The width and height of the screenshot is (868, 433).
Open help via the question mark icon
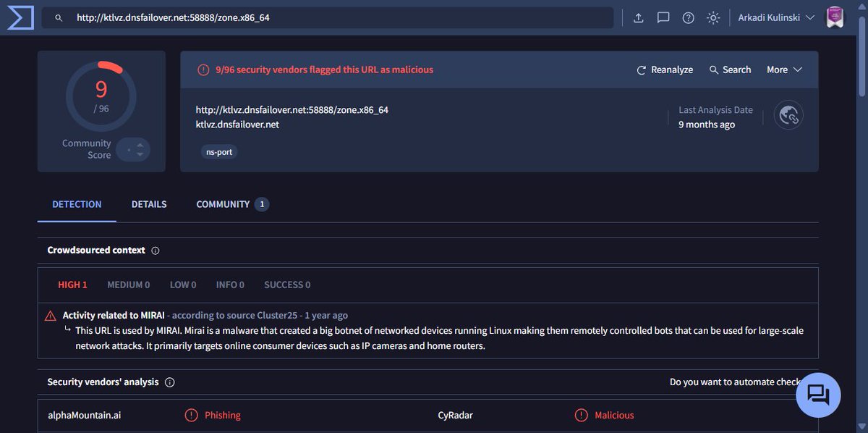[x=688, y=17]
